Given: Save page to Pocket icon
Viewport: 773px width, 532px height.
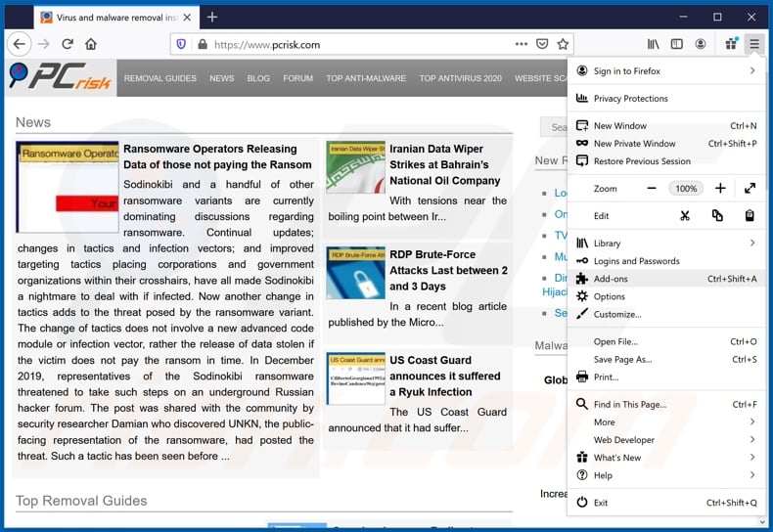Looking at the screenshot, I should pyautogui.click(x=542, y=44).
